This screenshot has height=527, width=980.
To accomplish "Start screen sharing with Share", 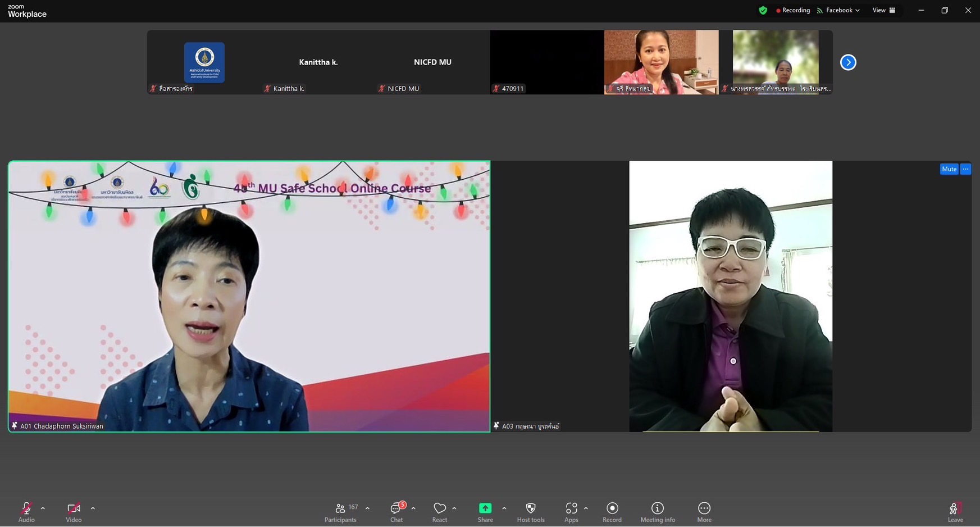I will (x=485, y=512).
